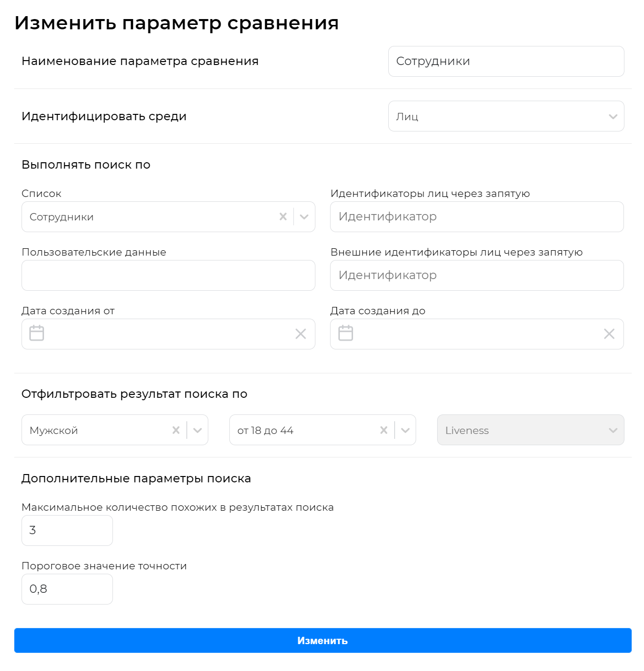The height and width of the screenshot is (671, 644).
Task: Open the calendar for «Дата создания от»
Action: [37, 333]
